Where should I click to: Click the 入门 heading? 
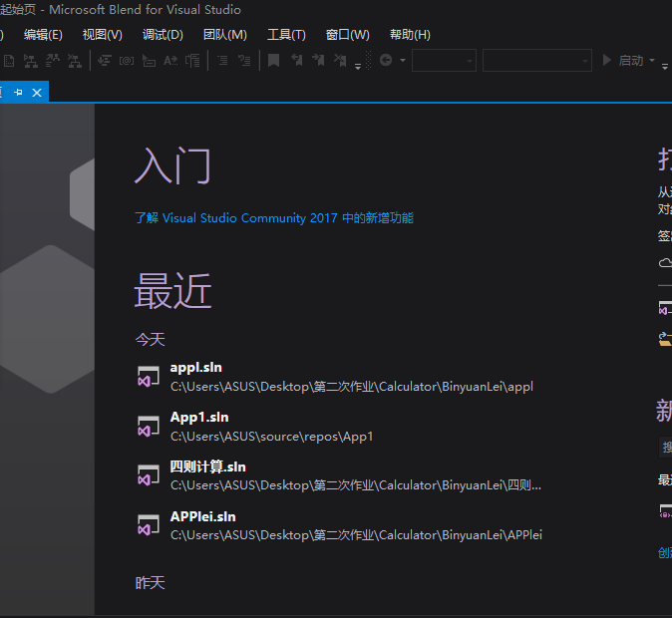172,166
